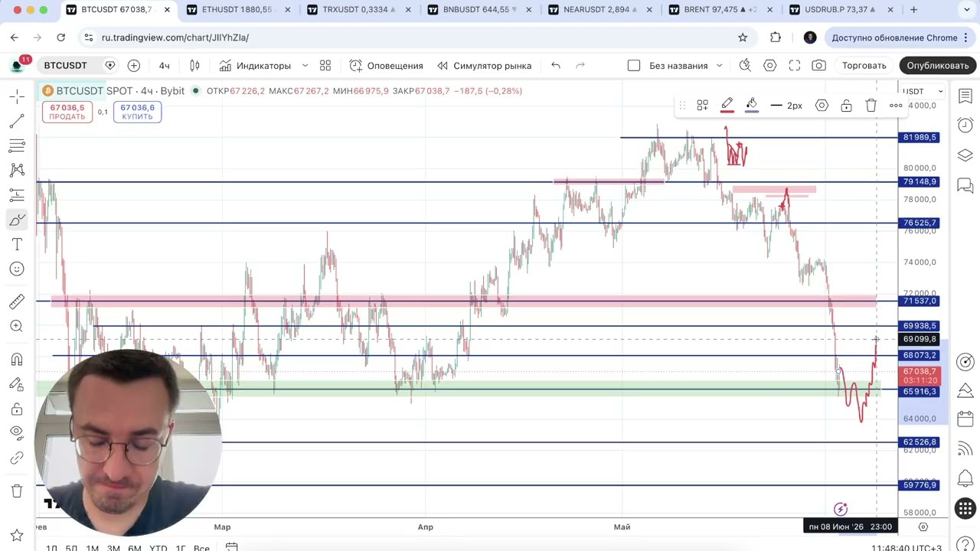
Task: Click Оповещения to create alert
Action: (x=387, y=65)
